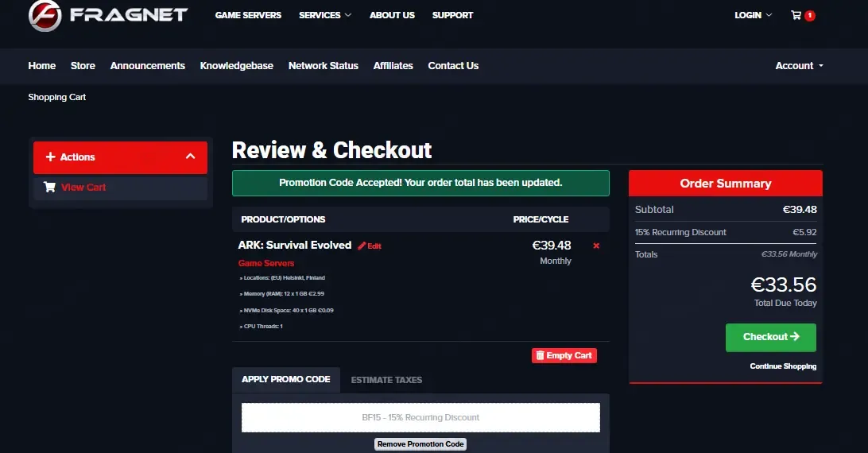Open the Account dropdown menu
The width and height of the screenshot is (868, 453).
point(800,65)
